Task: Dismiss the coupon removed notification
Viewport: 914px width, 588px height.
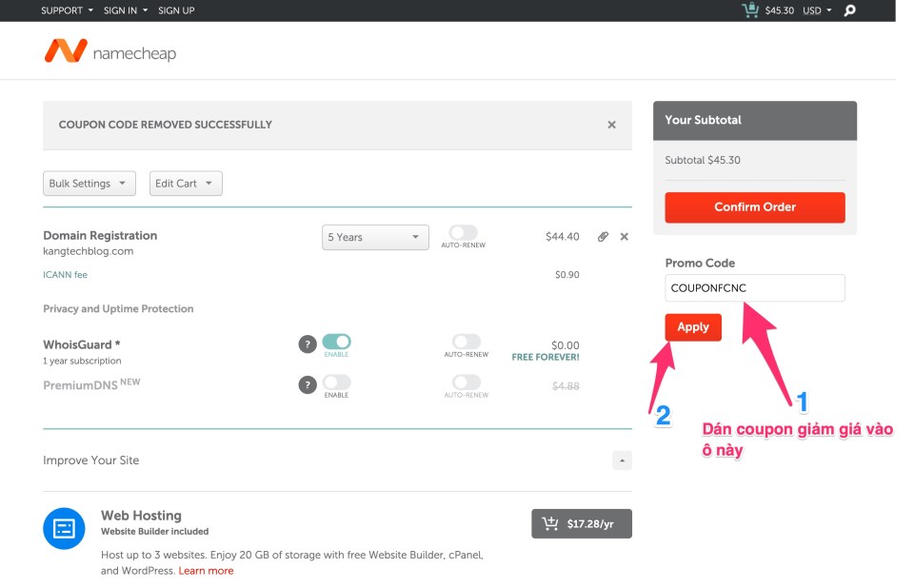Action: [x=611, y=125]
